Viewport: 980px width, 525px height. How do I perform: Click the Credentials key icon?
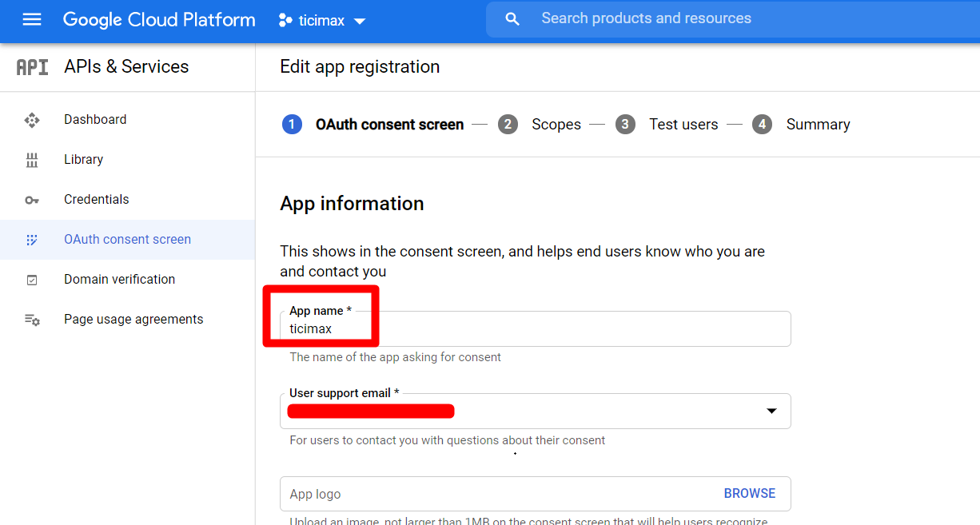(32, 200)
